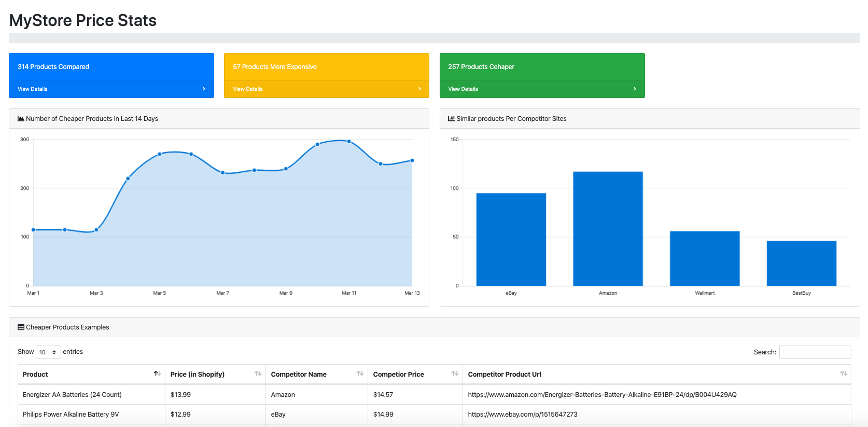The image size is (868, 427).
Task: Click the eBay bar in bar chart
Action: click(x=511, y=239)
